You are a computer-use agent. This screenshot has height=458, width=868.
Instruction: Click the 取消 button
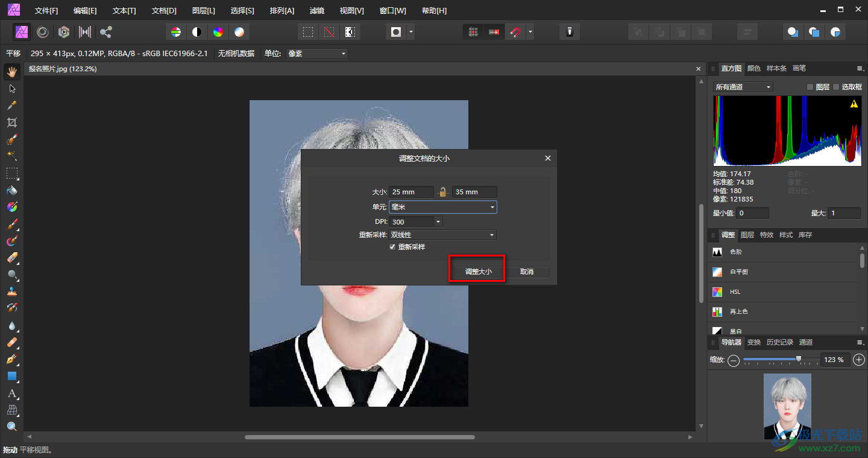tap(527, 272)
